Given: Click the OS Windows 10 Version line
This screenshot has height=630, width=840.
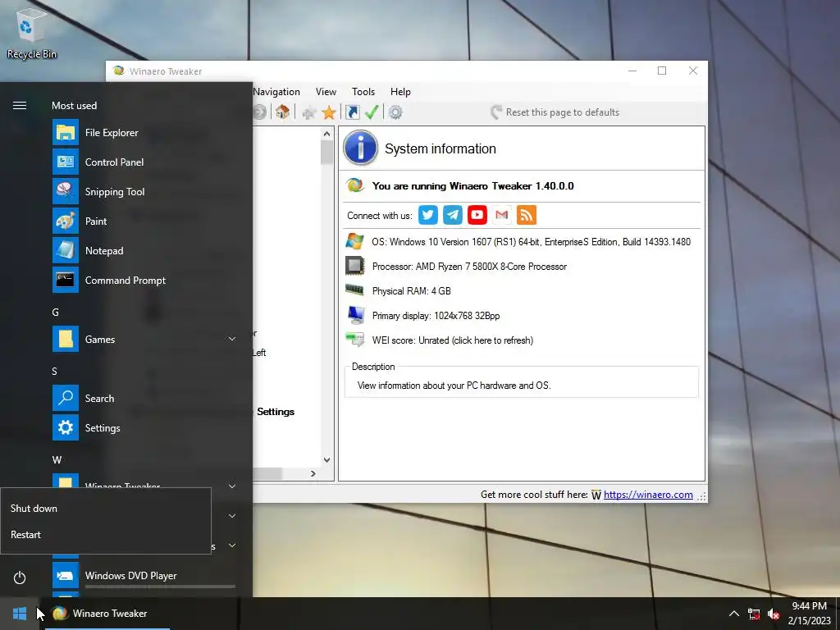Looking at the screenshot, I should coord(531,242).
